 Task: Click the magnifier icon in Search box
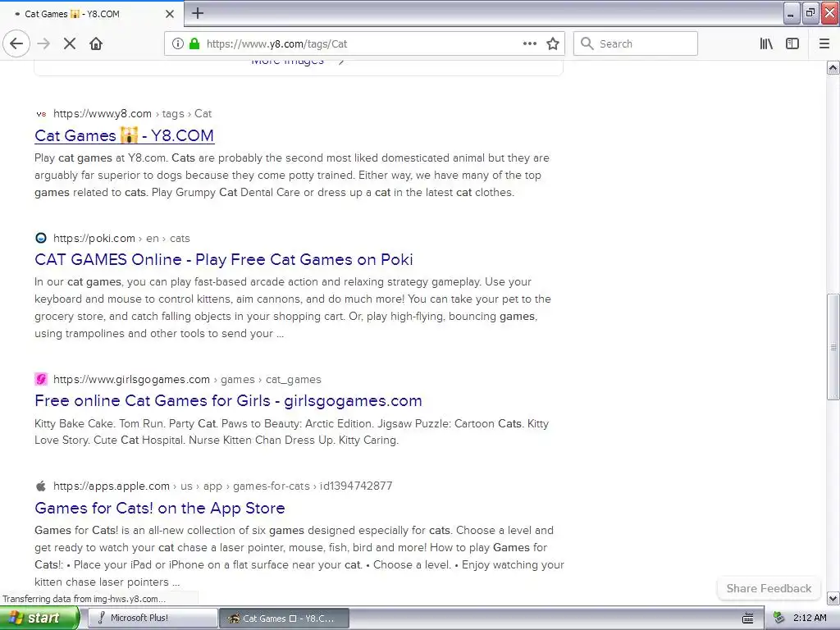(587, 43)
